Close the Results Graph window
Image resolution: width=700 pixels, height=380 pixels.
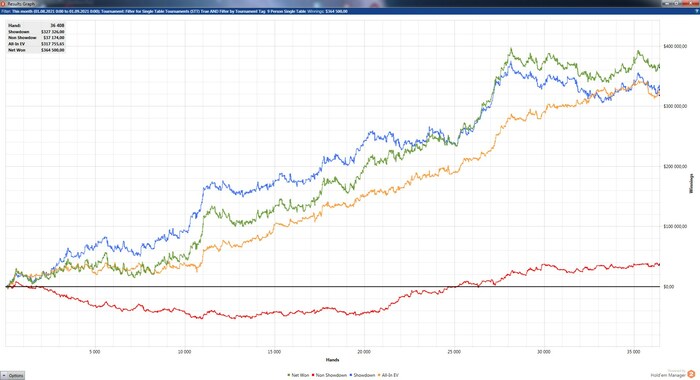[690, 4]
